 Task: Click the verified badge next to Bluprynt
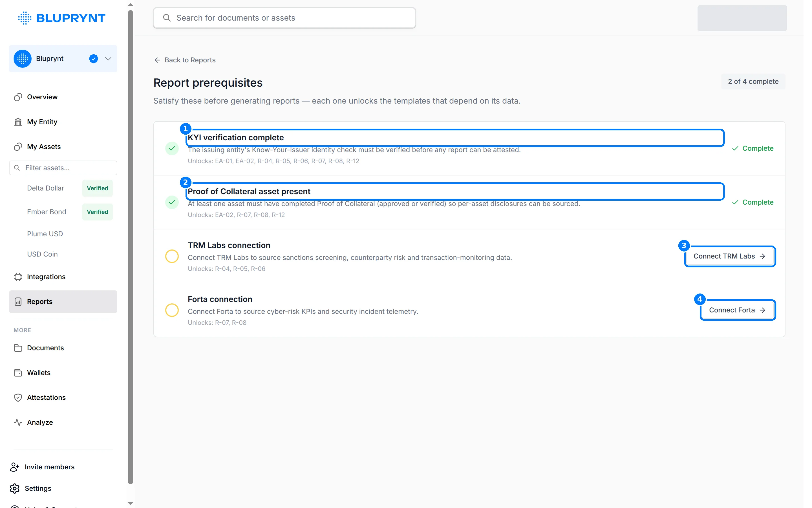click(x=94, y=59)
